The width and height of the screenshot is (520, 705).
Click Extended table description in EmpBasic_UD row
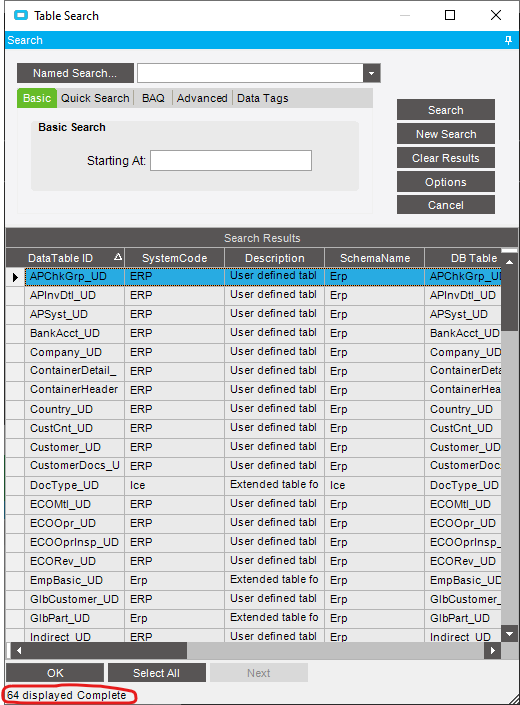click(x=275, y=580)
